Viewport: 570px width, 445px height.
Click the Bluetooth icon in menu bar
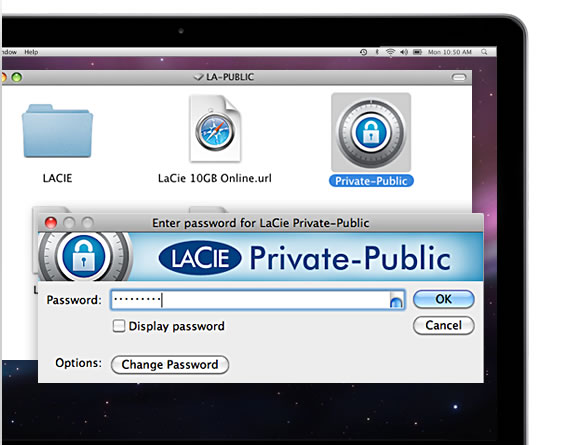[377, 52]
